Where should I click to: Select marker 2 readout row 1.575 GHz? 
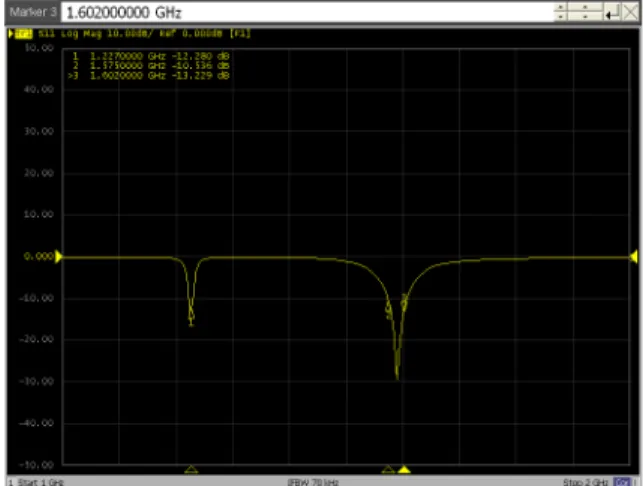150,66
